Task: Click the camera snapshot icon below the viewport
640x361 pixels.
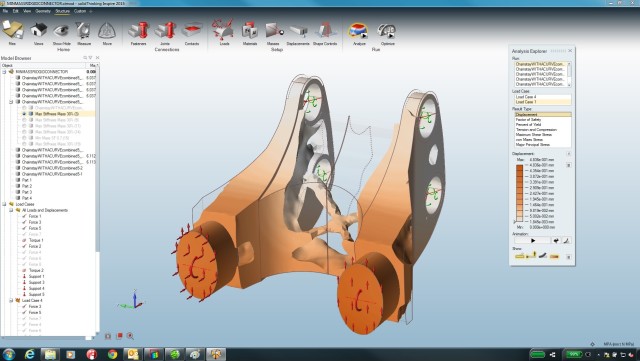Action: [x=108, y=336]
